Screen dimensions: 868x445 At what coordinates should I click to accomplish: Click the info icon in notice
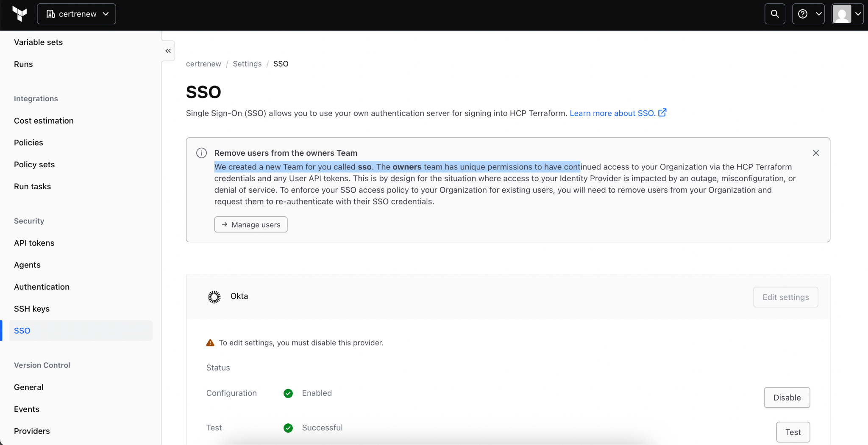(x=202, y=153)
